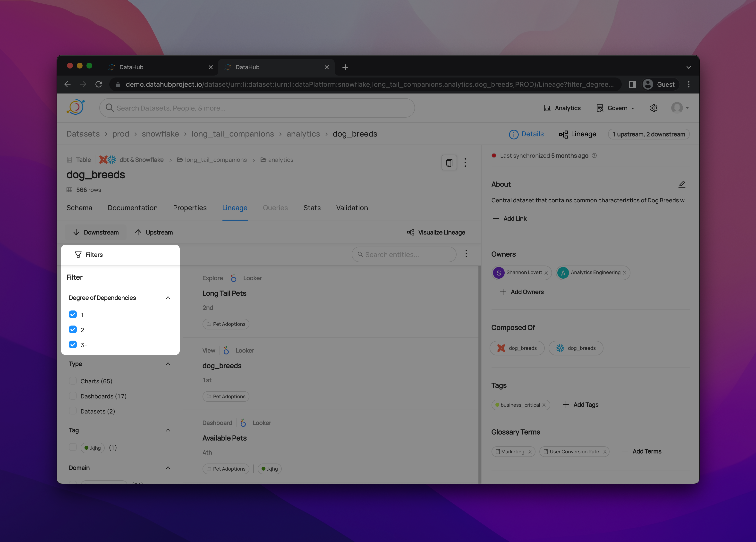Viewport: 756px width, 542px height.
Task: Edit About section with pencil icon
Action: click(x=682, y=184)
